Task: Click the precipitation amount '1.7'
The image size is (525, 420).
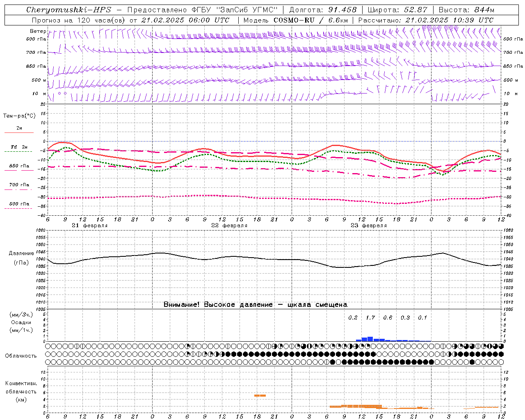Action: click(x=370, y=317)
